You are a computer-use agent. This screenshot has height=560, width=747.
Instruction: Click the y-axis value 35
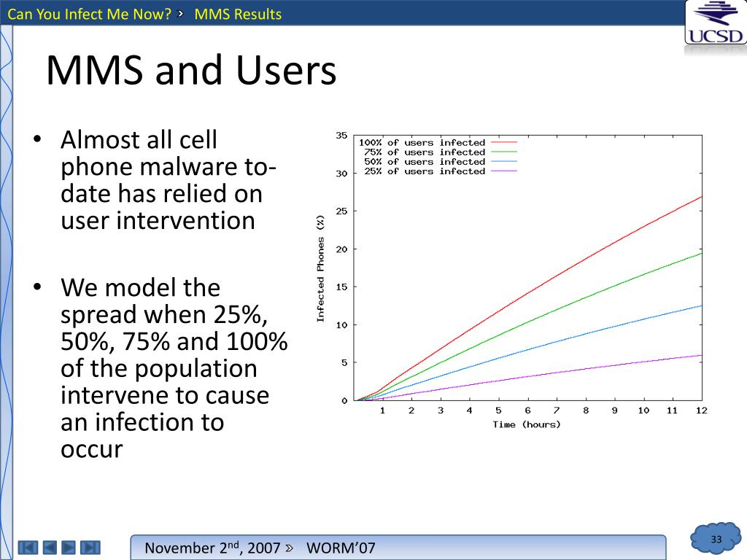(x=341, y=135)
